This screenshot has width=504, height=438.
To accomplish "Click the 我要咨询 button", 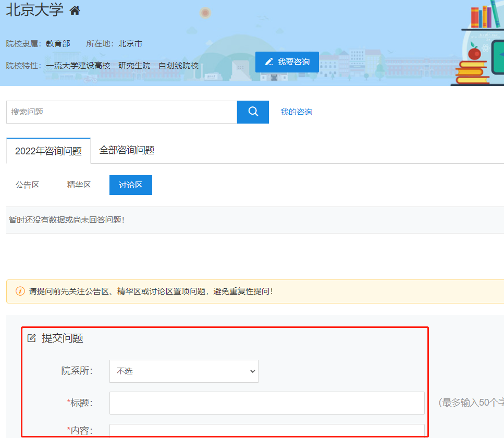I will [x=287, y=62].
